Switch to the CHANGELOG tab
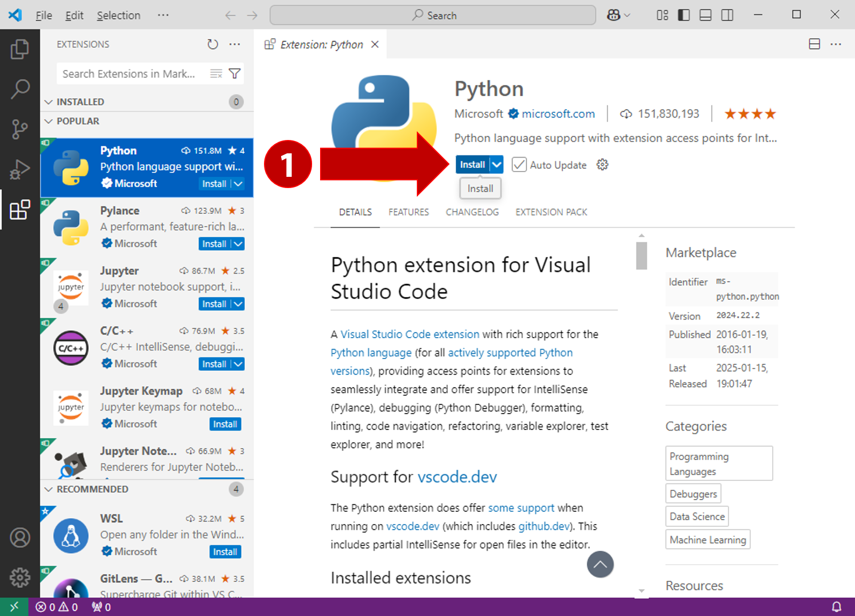 (x=472, y=212)
